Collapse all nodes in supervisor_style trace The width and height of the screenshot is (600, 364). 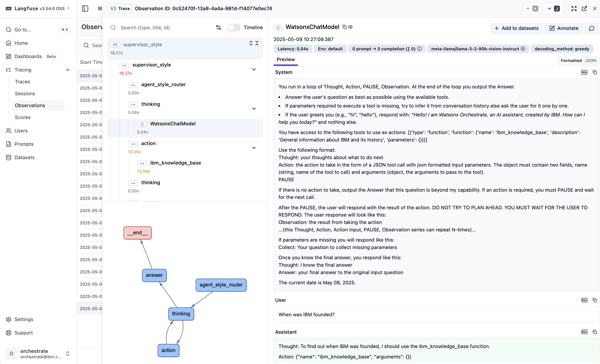[x=257, y=43]
